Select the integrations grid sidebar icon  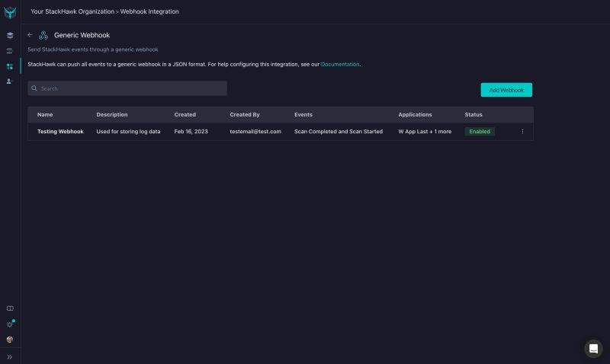pos(10,66)
